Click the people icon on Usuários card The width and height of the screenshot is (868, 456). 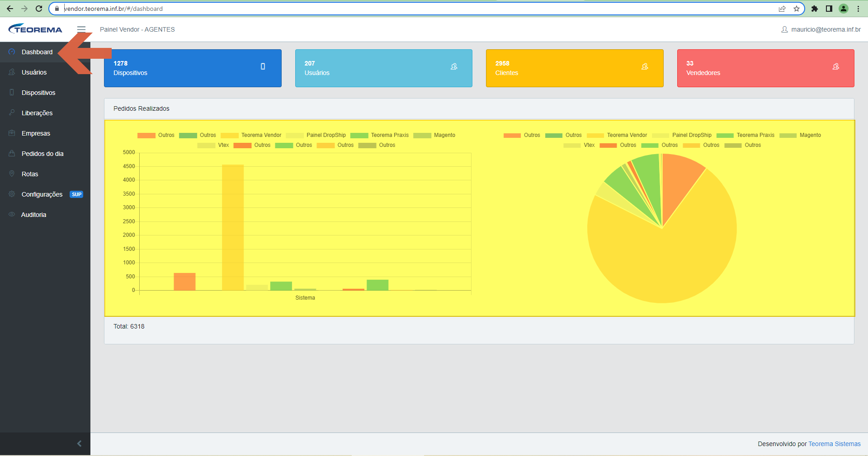coord(454,66)
